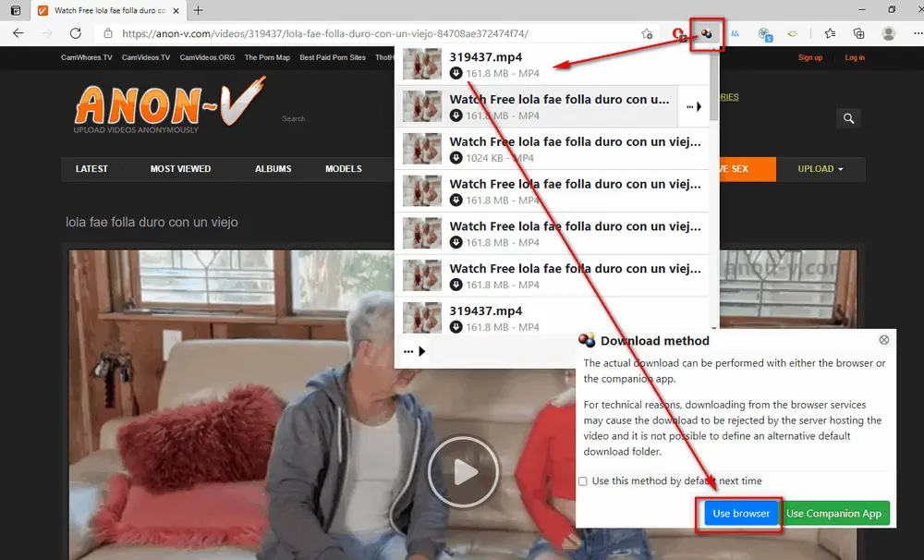Select the ALBUMS menu item
This screenshot has width=924, height=560.
pyautogui.click(x=274, y=169)
